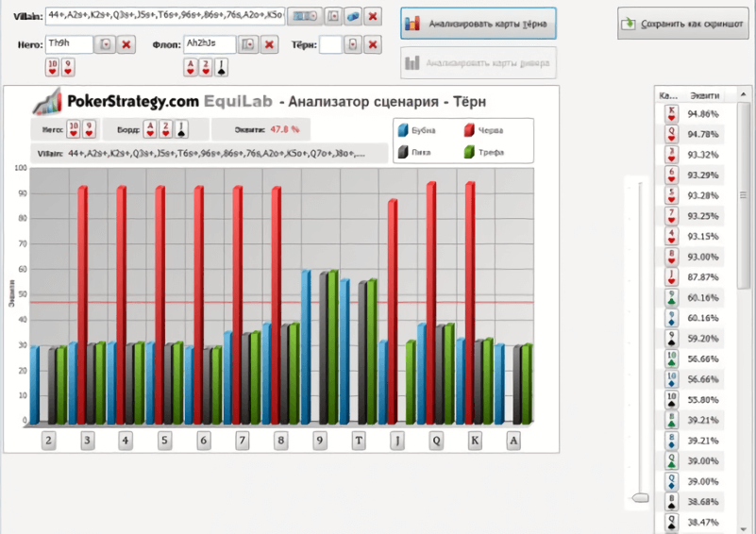This screenshot has width=756, height=534.
Task: Select rank J below the chart
Action: click(397, 440)
